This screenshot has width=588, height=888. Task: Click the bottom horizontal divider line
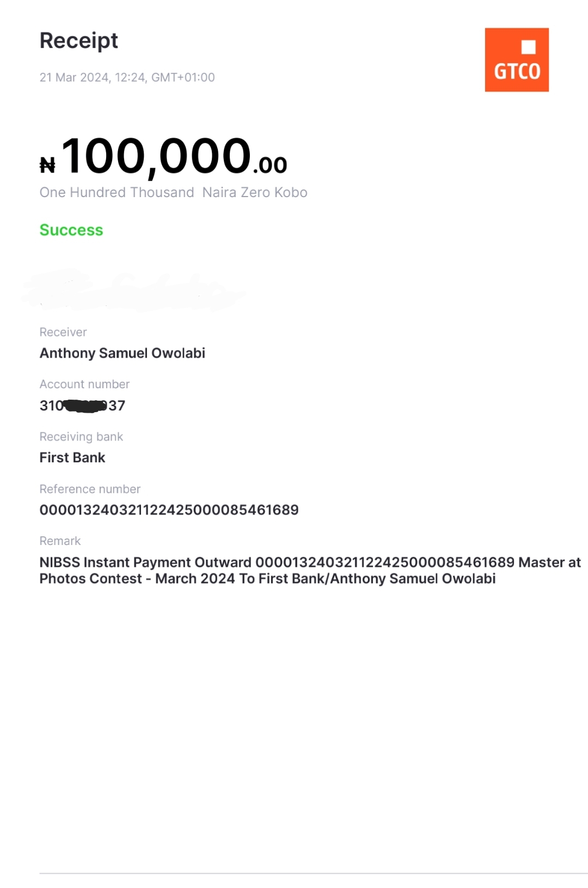313,874
